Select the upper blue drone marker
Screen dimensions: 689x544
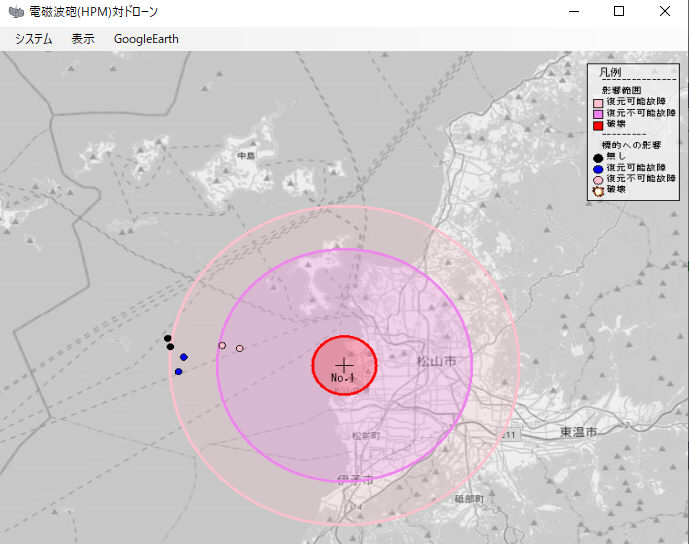184,357
